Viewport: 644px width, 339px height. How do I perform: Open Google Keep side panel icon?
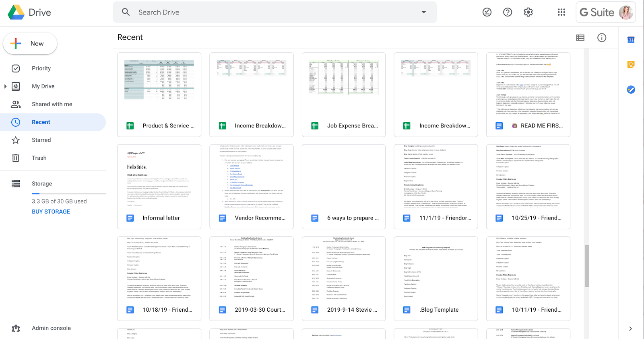[631, 64]
